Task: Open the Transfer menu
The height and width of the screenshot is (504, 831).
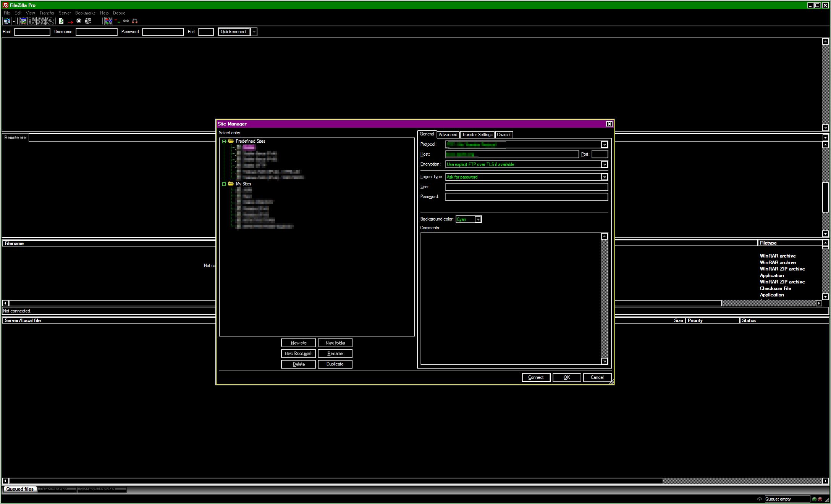Action: [x=47, y=13]
